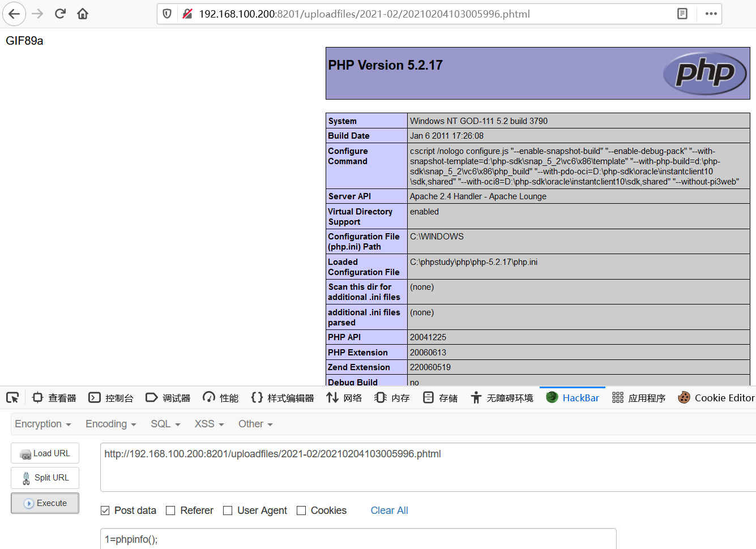This screenshot has width=756, height=549.
Task: Enable the Cookies checkbox
Action: (301, 511)
